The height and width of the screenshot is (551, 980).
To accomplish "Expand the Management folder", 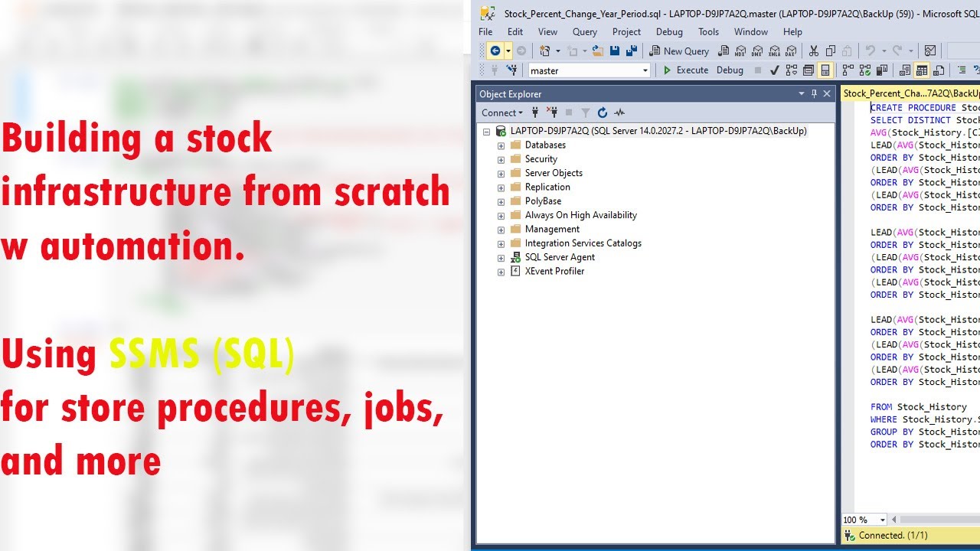I will tap(501, 230).
